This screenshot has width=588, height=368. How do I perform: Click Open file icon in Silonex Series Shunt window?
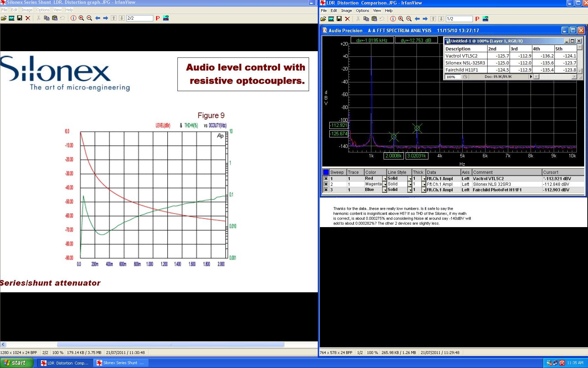click(3, 18)
